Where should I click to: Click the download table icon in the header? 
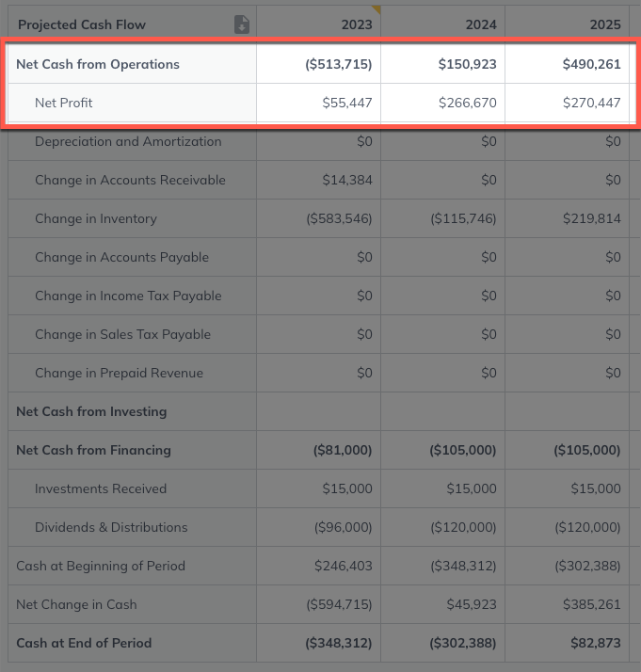[x=242, y=24]
